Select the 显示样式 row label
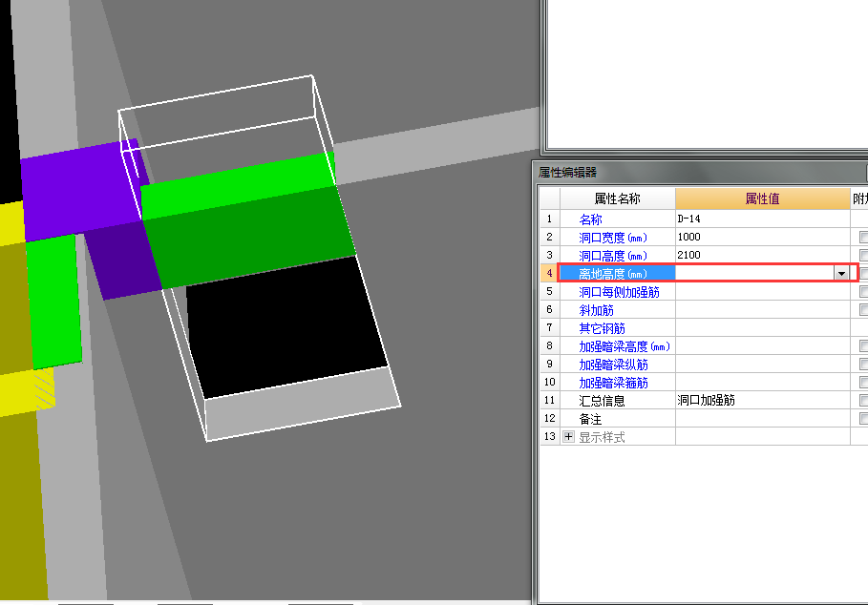Screen dimensions: 868x605 point(602,437)
